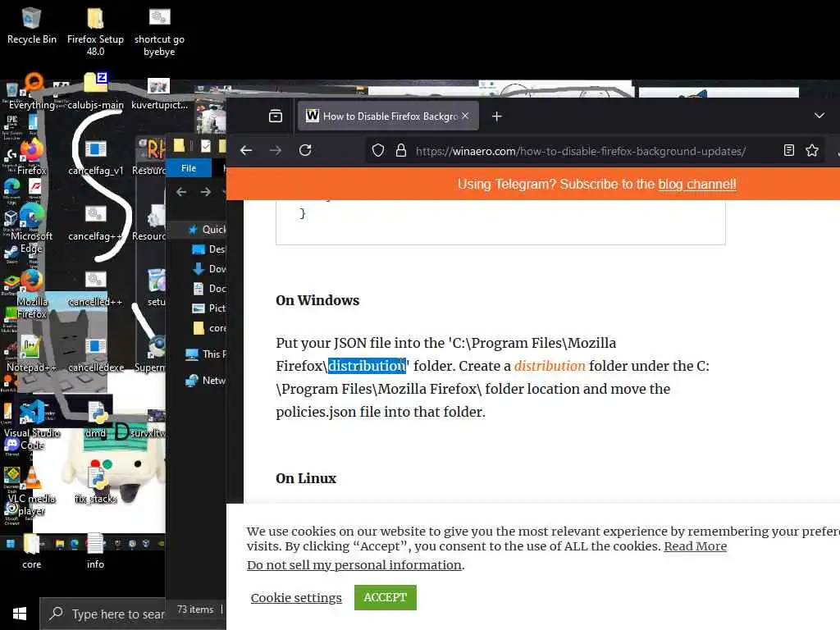The height and width of the screenshot is (630, 840).
Task: Click the On Windows heading
Action: point(317,300)
